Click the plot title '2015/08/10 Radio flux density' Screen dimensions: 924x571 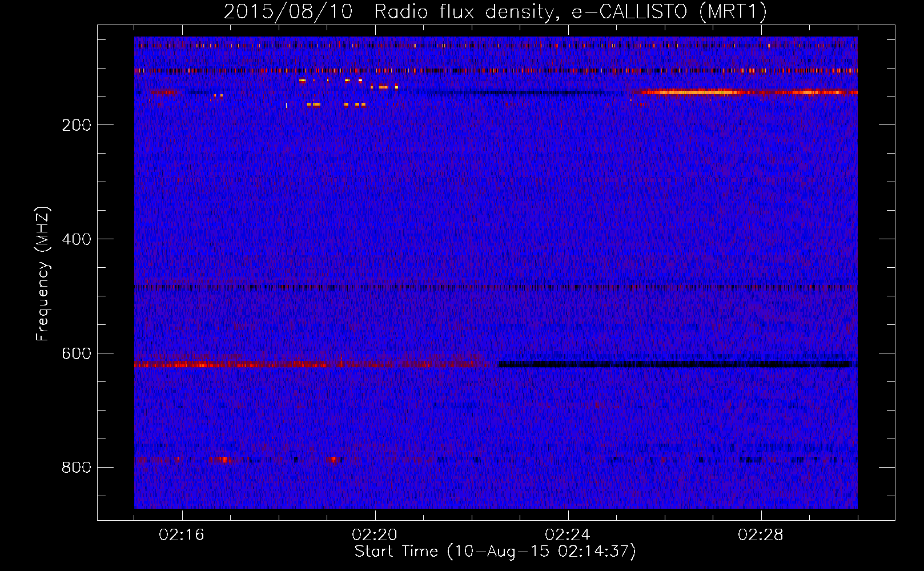coord(388,12)
